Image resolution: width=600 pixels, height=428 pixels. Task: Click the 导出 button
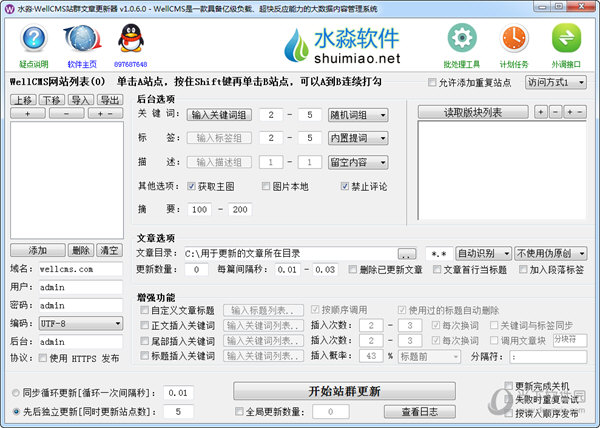pyautogui.click(x=110, y=100)
